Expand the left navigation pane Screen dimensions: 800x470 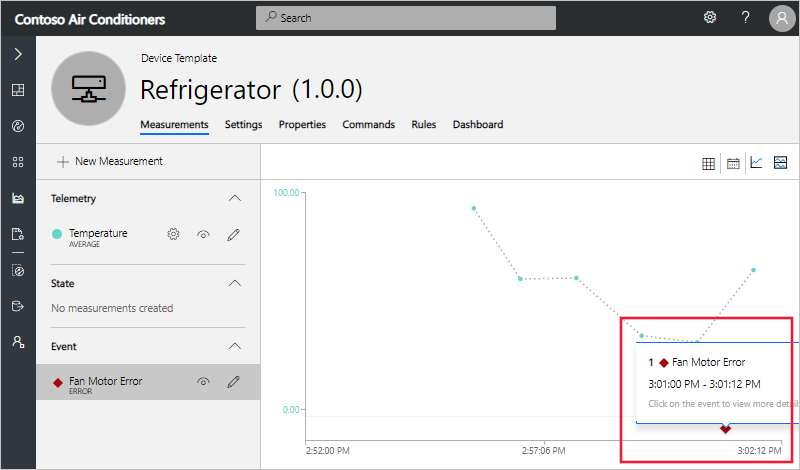pyautogui.click(x=17, y=53)
